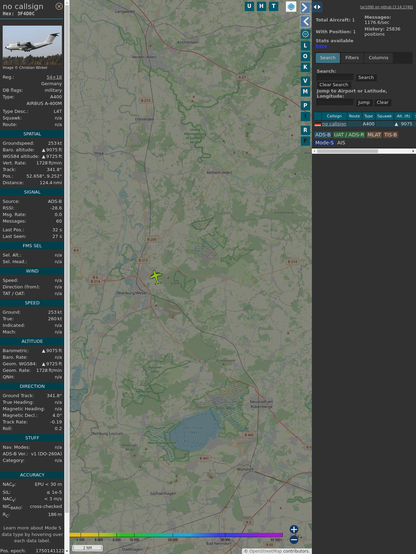Toggle the MLAT source filter
This screenshot has height=554, width=416.
(x=374, y=135)
